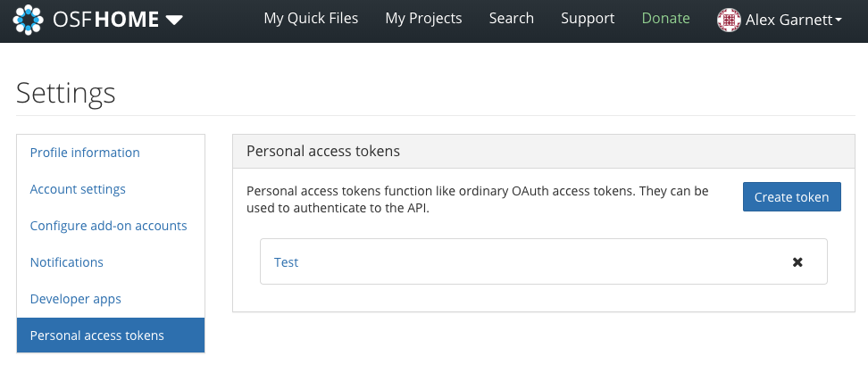Create a new token
The image size is (868, 381).
[x=791, y=197]
